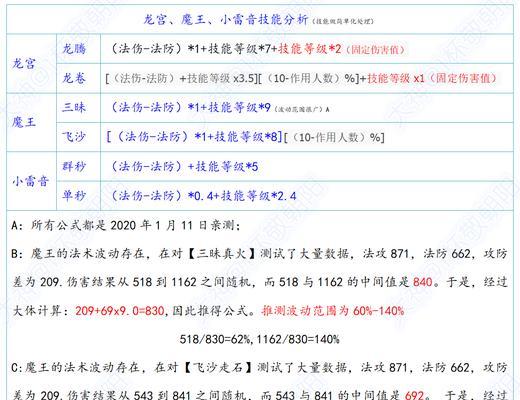Click the 三昧 formula ending in 技能等级*9
This screenshot has height=400, width=520.
[191, 108]
